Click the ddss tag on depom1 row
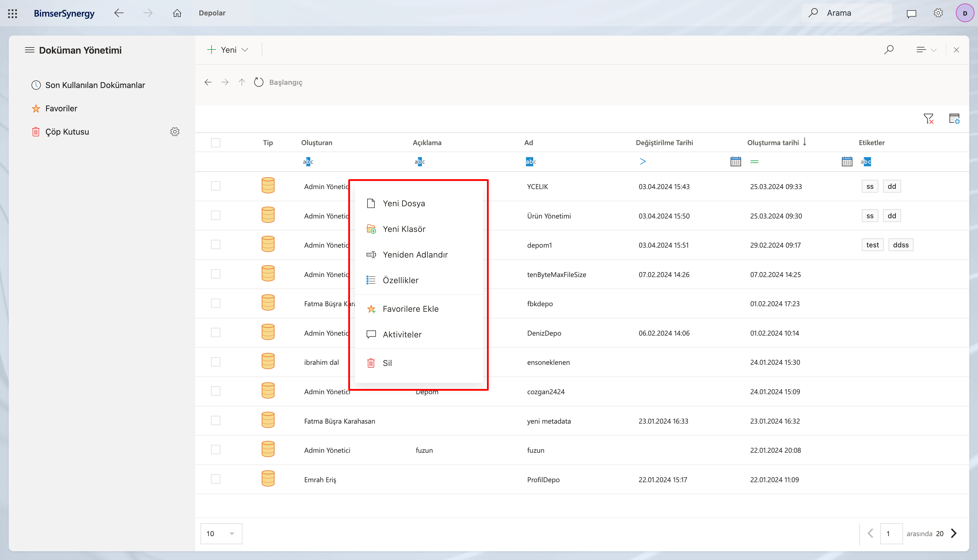Image resolution: width=978 pixels, height=560 pixels. coord(901,245)
